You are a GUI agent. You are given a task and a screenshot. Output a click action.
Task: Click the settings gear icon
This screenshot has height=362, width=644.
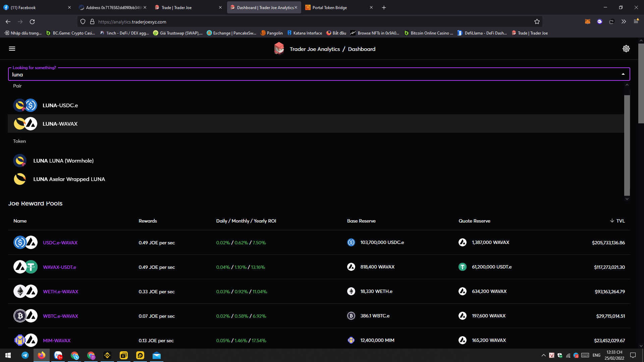pyautogui.click(x=626, y=49)
